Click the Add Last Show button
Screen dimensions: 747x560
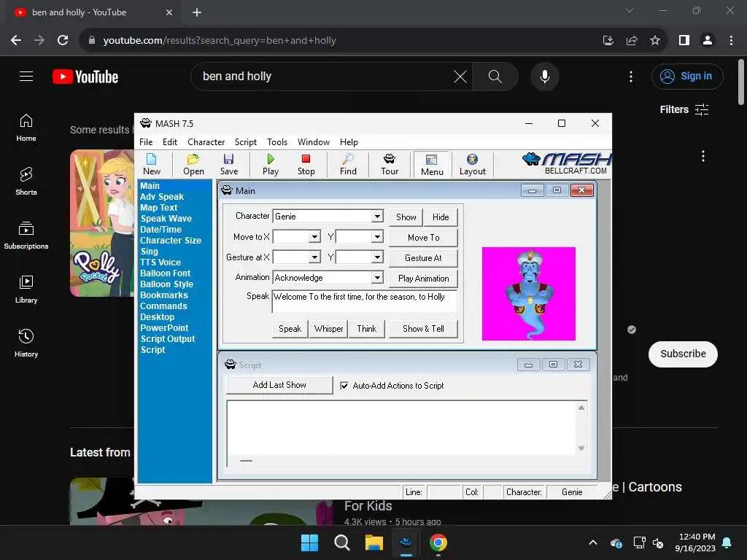[x=279, y=385]
